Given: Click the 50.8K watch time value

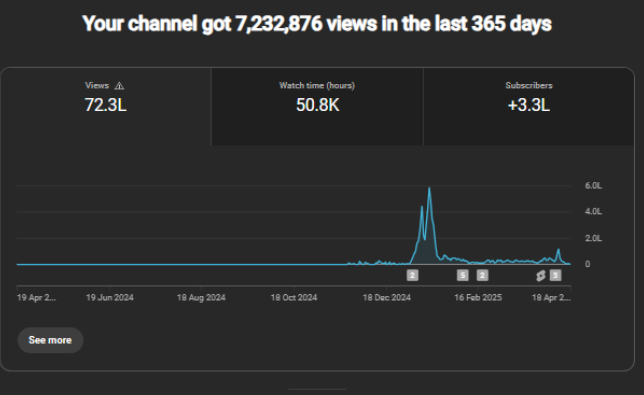Looking at the screenshot, I should (x=317, y=105).
